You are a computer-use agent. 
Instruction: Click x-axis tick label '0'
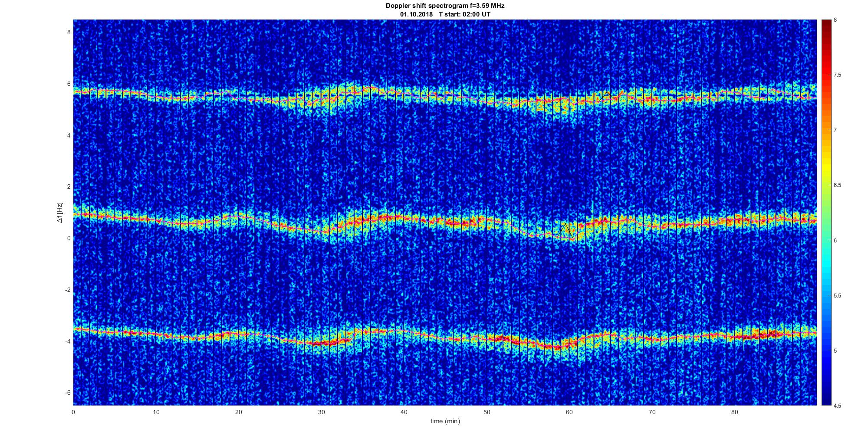tap(73, 412)
